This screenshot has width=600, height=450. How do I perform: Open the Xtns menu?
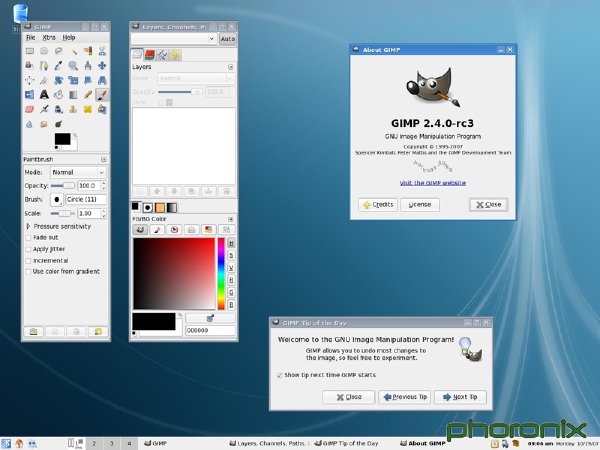click(x=49, y=38)
